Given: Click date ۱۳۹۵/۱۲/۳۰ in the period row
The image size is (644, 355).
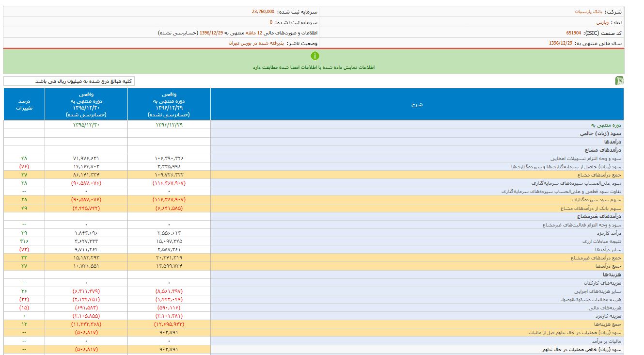Looking at the screenshot, I should click(x=86, y=125).
